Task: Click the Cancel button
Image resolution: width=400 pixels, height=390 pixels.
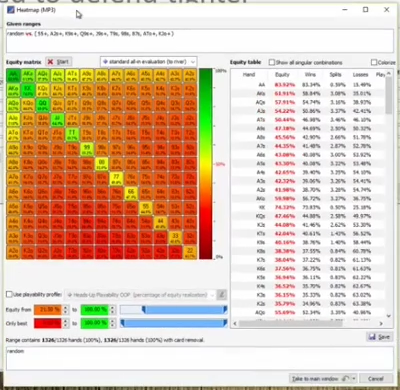Action: pyautogui.click(x=376, y=379)
